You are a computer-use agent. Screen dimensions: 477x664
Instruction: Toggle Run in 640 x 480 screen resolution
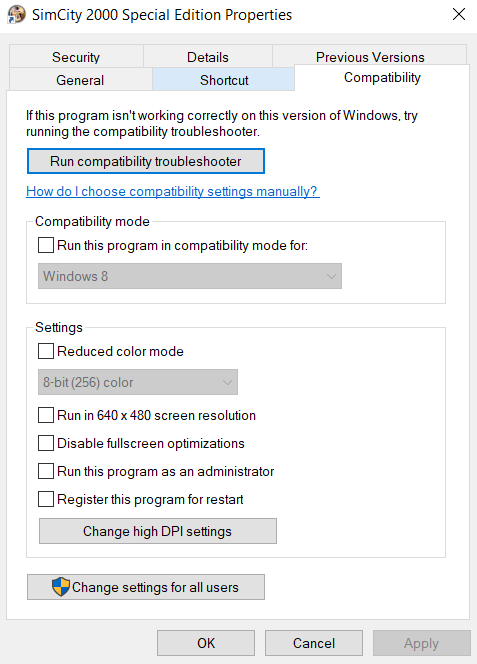tap(46, 415)
